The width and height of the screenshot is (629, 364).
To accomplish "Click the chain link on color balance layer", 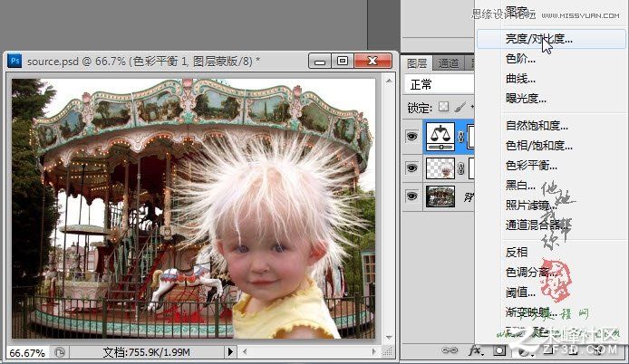I will click(461, 137).
